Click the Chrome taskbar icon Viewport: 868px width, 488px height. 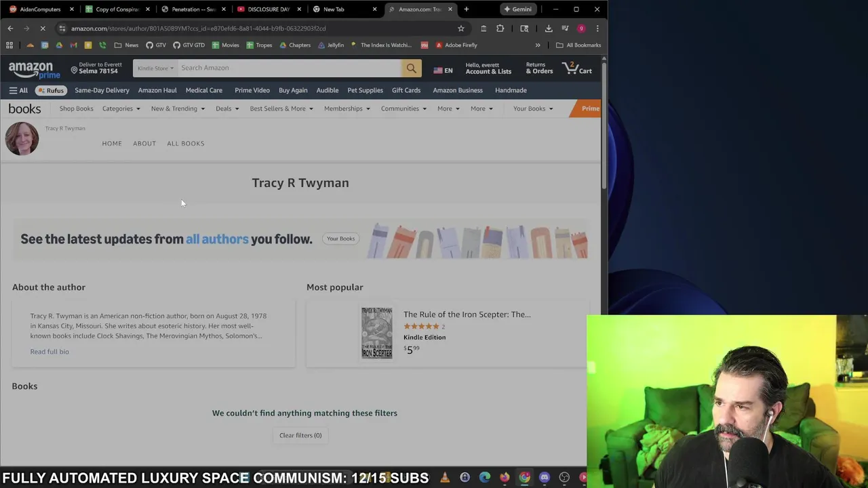524,478
